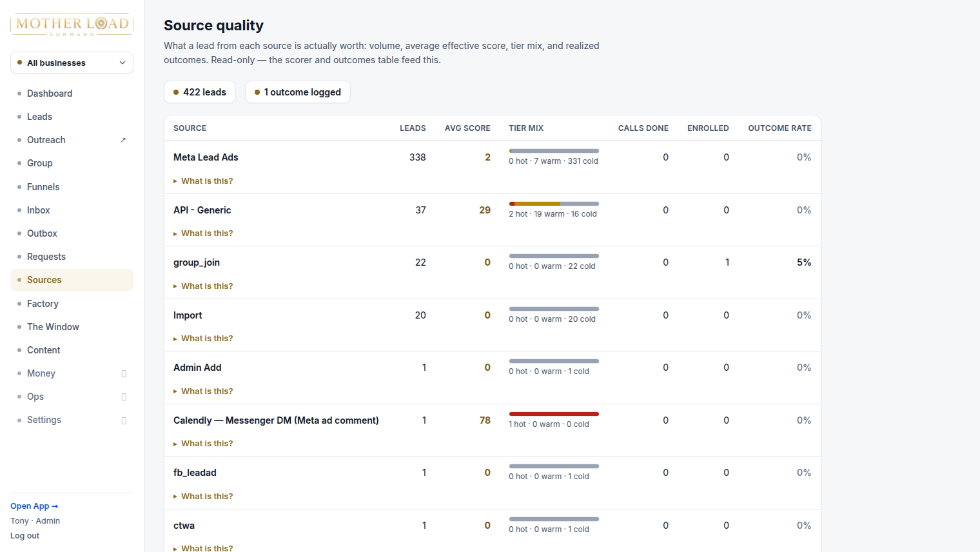Open Factory in the sidebar

click(x=72, y=304)
